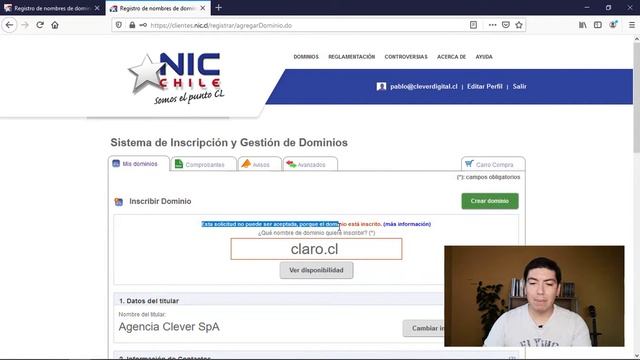The image size is (640, 360).
Task: Click the domain name field containing claro.cl
Action: (316, 249)
